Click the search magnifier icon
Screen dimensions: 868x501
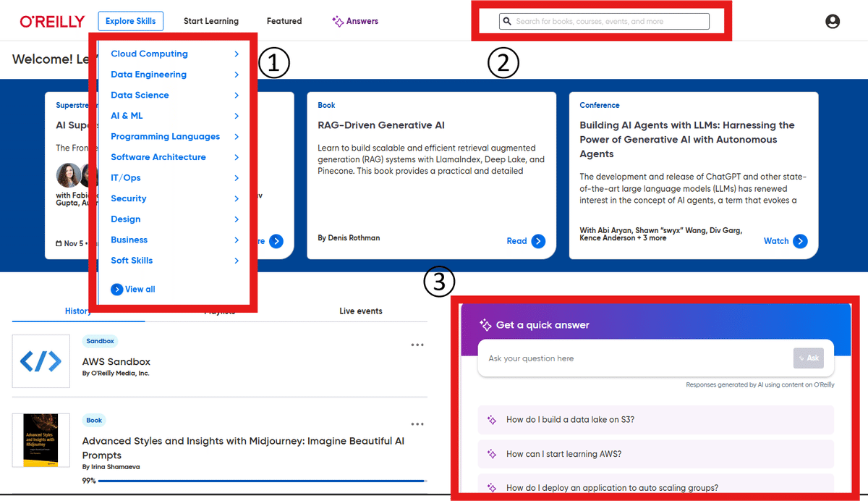(x=507, y=21)
